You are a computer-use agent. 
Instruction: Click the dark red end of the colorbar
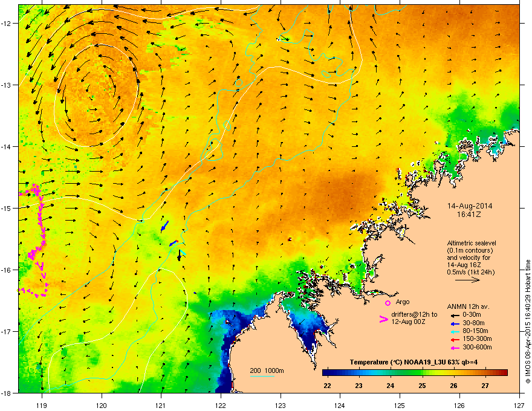pos(504,372)
